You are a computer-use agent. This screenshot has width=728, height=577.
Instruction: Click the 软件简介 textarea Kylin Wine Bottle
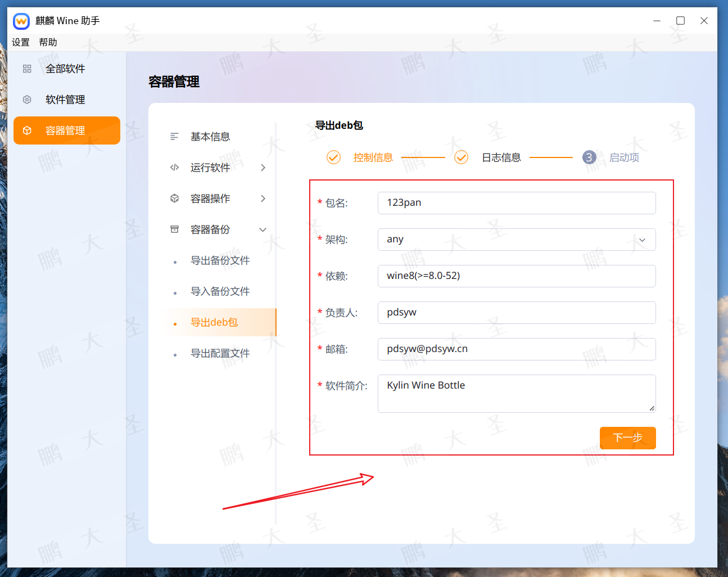517,394
